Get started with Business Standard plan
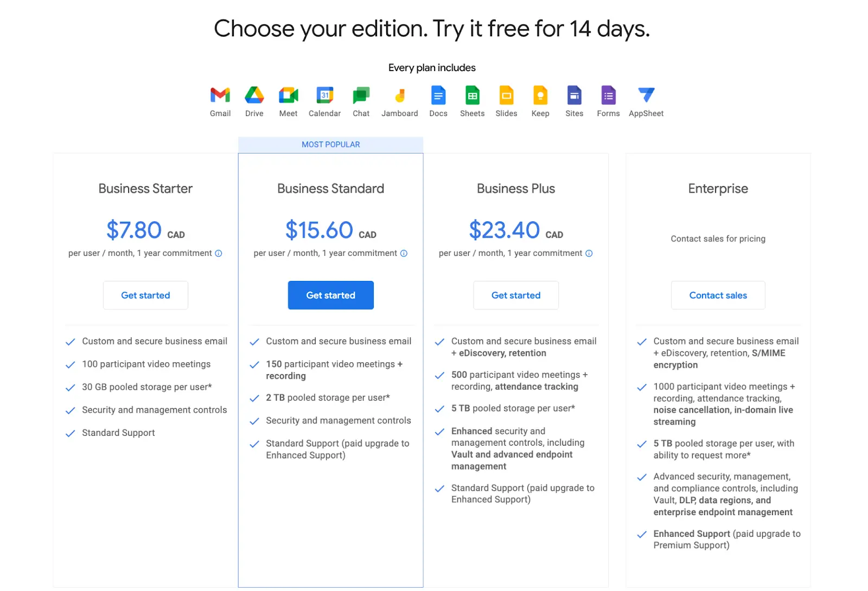Screen dimensions: 868x591 pyautogui.click(x=330, y=295)
